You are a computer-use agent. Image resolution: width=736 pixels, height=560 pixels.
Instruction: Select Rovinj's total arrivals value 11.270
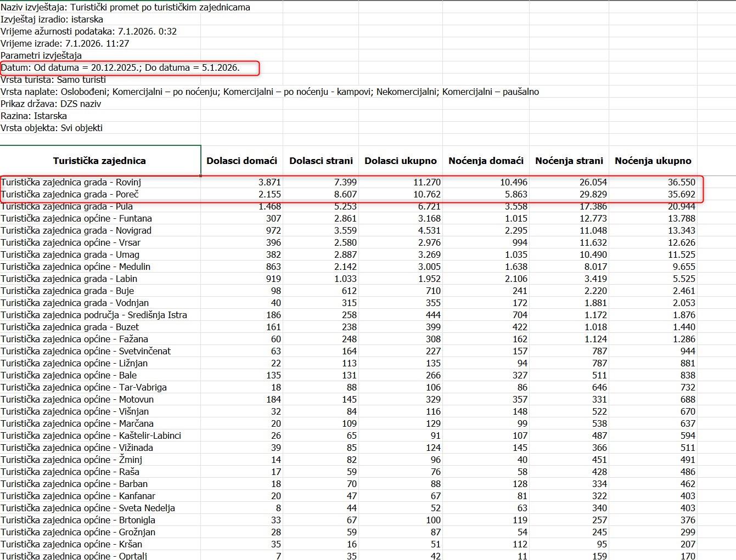pyautogui.click(x=427, y=182)
